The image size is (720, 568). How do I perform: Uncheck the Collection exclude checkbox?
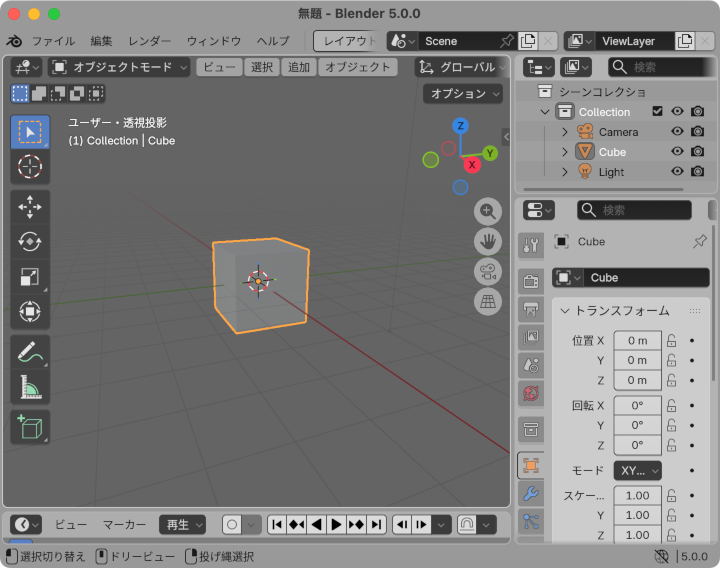click(x=657, y=112)
